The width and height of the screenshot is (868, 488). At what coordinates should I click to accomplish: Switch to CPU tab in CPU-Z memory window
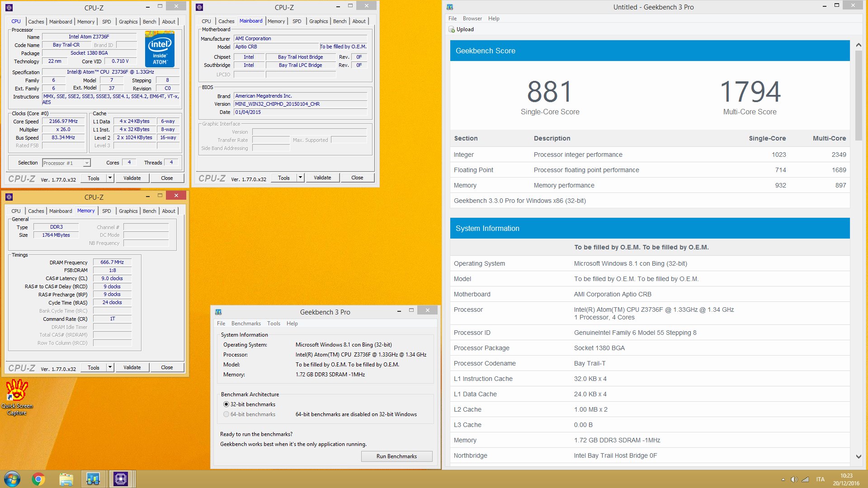(x=16, y=211)
